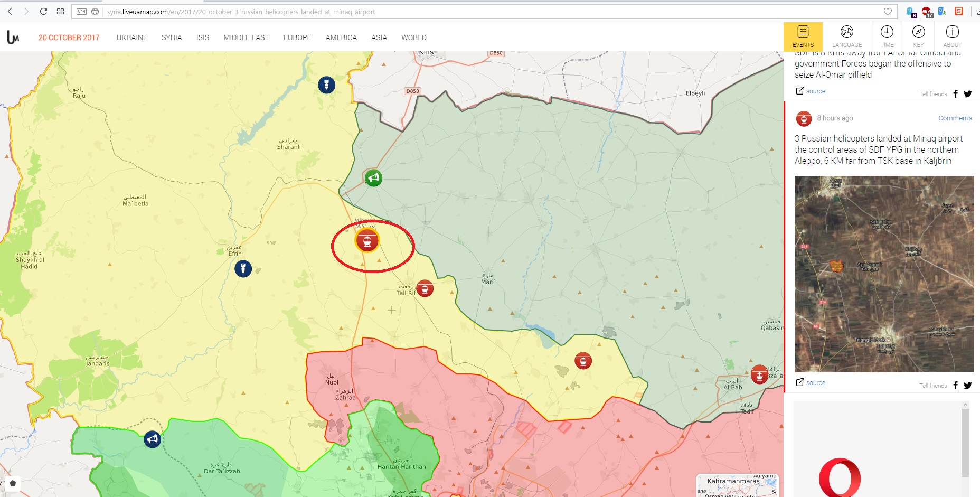Click the green megaphone marker on map
This screenshot has width=980, height=497.
coord(373,178)
